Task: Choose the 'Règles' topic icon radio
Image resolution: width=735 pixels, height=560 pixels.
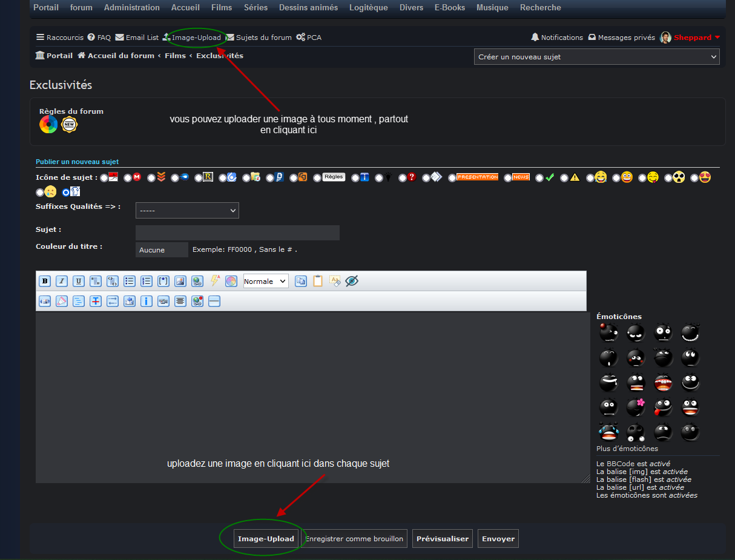Action: 317,177
